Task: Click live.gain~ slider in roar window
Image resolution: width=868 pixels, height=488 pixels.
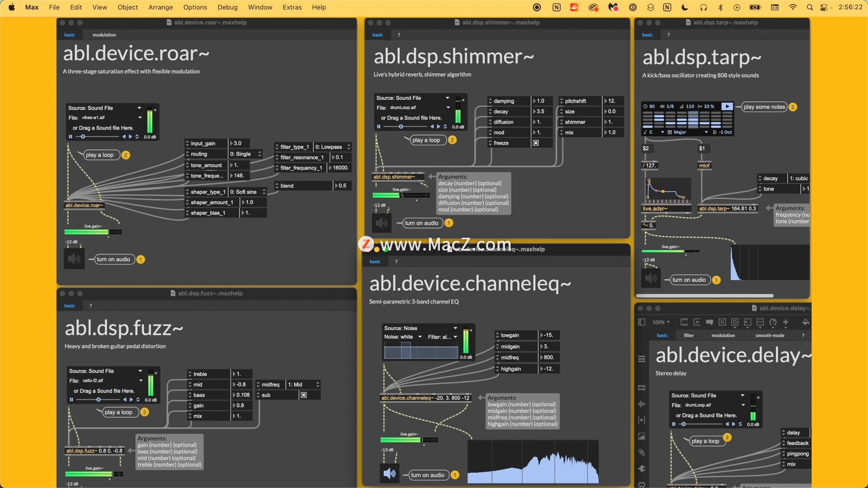Action: click(x=93, y=232)
